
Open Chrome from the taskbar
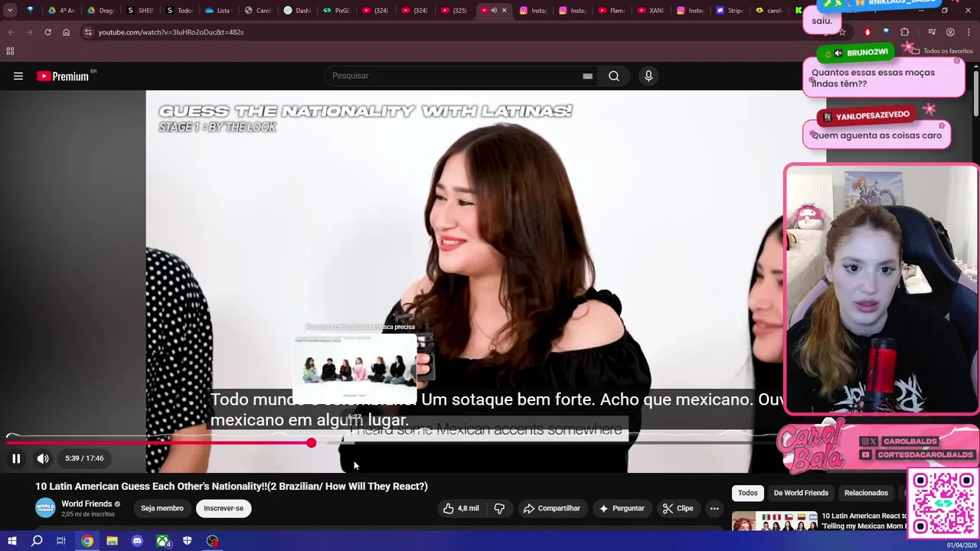coord(87,541)
